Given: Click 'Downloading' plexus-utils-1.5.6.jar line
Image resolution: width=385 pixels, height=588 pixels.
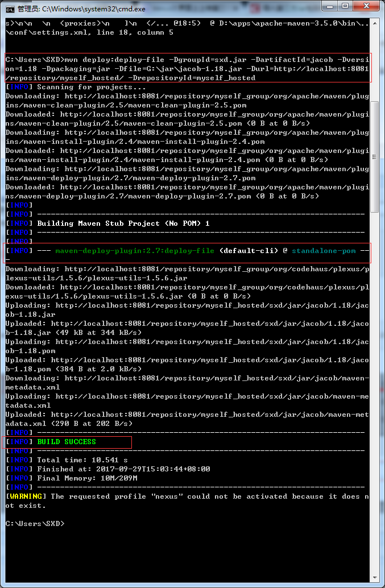Looking at the screenshot, I should tap(187, 274).
